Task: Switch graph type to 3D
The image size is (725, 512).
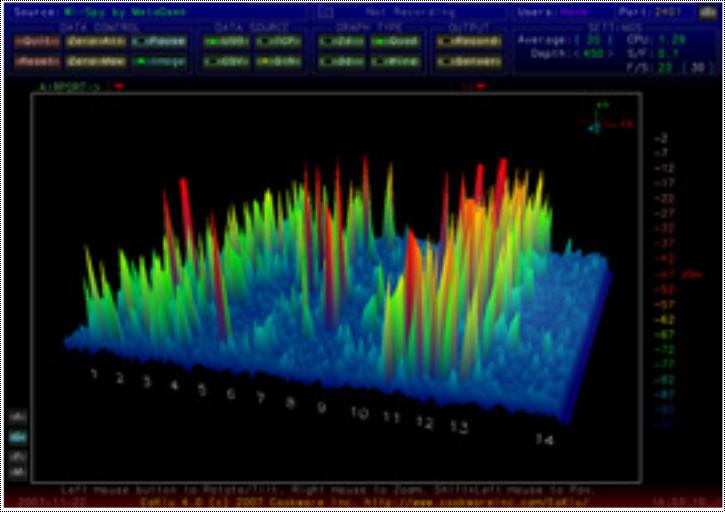Action: pyautogui.click(x=341, y=62)
